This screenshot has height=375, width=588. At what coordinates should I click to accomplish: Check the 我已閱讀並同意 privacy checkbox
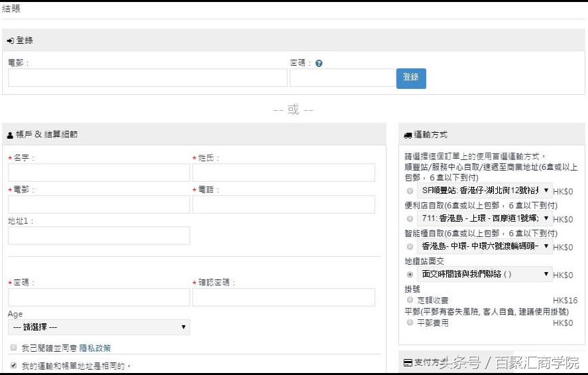(x=13, y=348)
